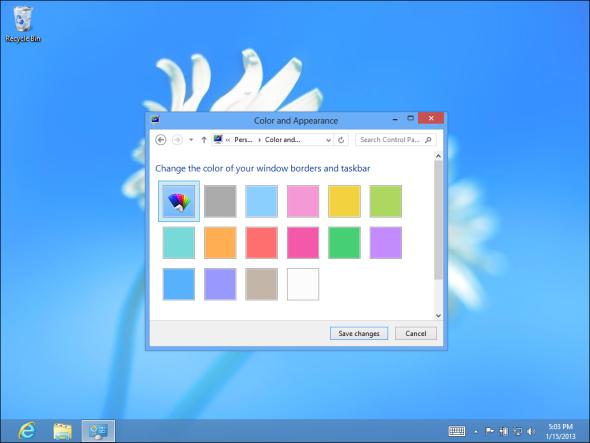The width and height of the screenshot is (590, 443).
Task: Show hidden tray icons arrow
Action: pyautogui.click(x=476, y=432)
